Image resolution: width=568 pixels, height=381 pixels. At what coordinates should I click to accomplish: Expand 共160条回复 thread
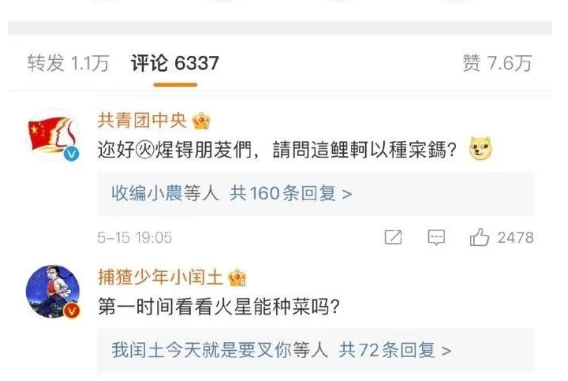pos(291,193)
